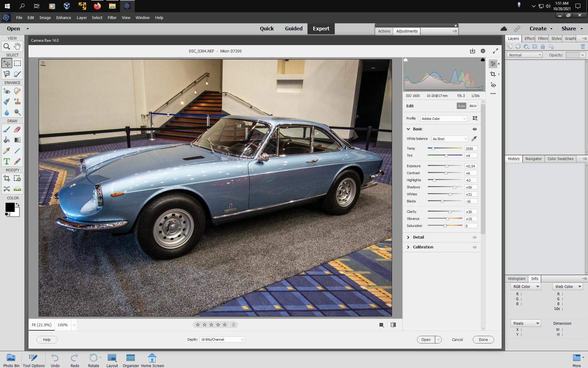Click the save image download icon

click(473, 51)
